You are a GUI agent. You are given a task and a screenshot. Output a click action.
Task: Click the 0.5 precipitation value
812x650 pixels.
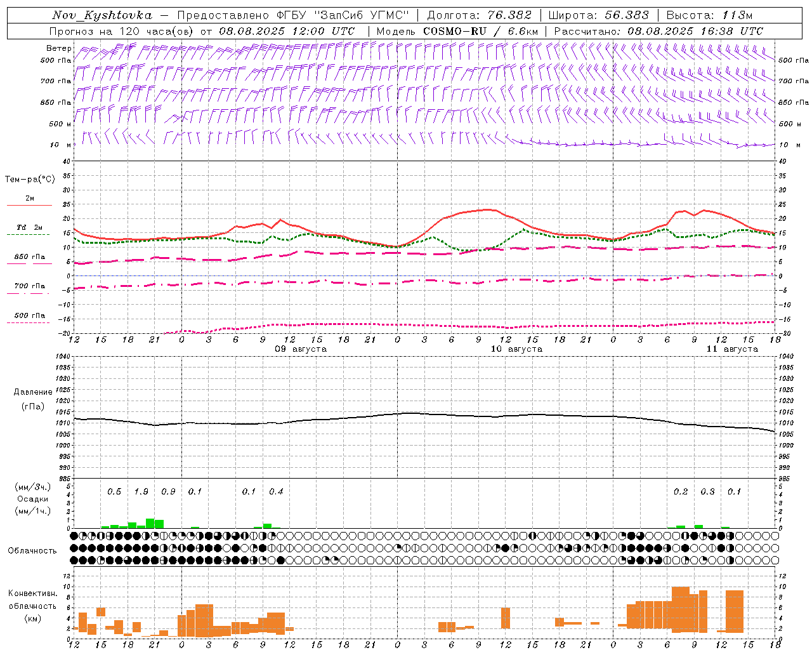(114, 492)
